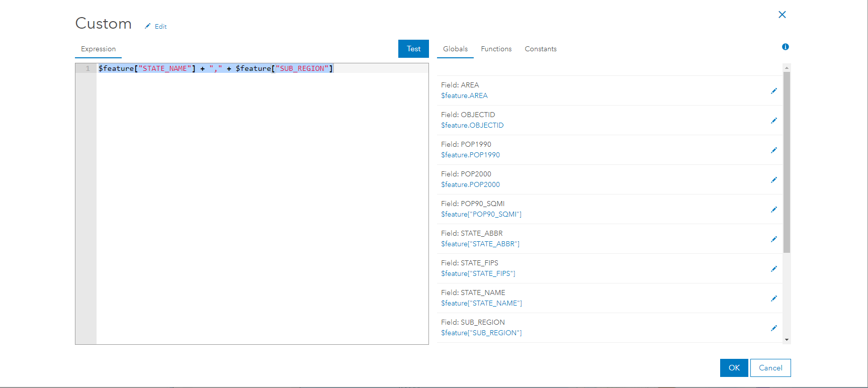
Task: Click the pencil icon for Field: OBJECTID
Action: 774,121
